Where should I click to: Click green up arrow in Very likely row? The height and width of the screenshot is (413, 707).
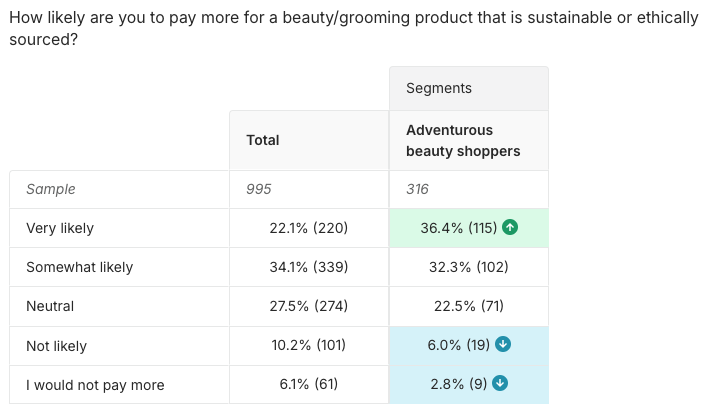(510, 228)
